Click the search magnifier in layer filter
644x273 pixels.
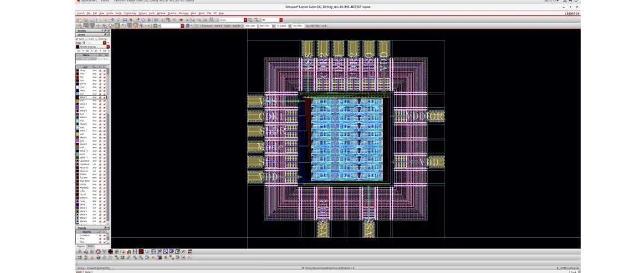coord(84,43)
